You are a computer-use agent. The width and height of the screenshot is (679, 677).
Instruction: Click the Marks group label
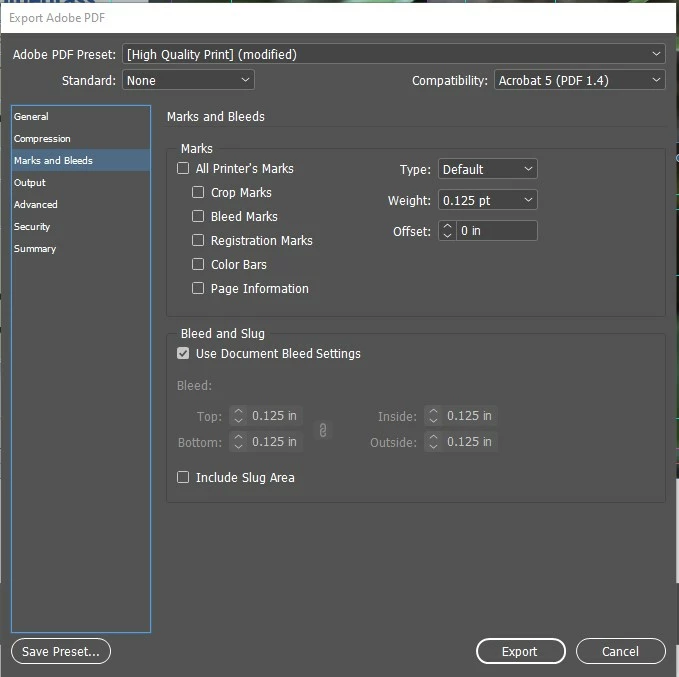tap(197, 149)
